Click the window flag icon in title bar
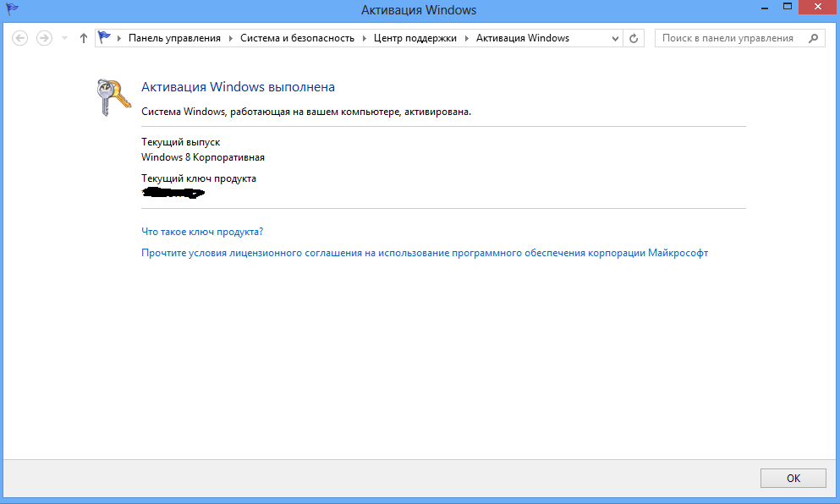Viewport: 840px width, 504px height. tap(13, 8)
